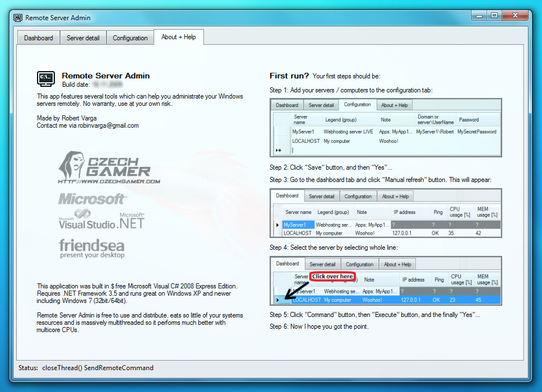Click 'Step 6: Now I hope you got the point' text
Image resolution: width=542 pixels, height=392 pixels.
tap(319, 326)
